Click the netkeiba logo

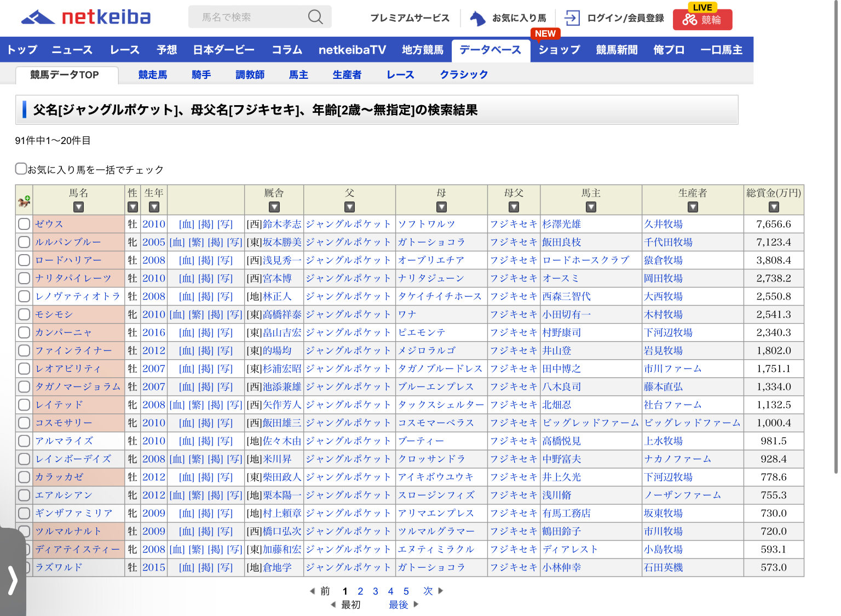86,18
